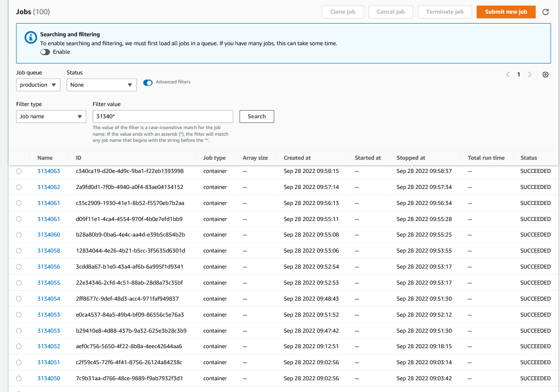
Task: Disable Advanced filters
Action: (148, 82)
